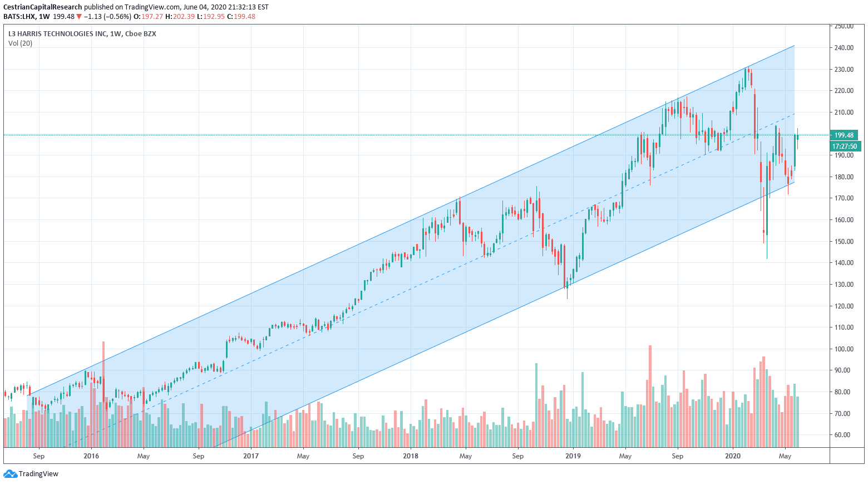Click the TradingView wordmark at bottom left
Viewport: 868px width, 484px height.
[x=38, y=474]
